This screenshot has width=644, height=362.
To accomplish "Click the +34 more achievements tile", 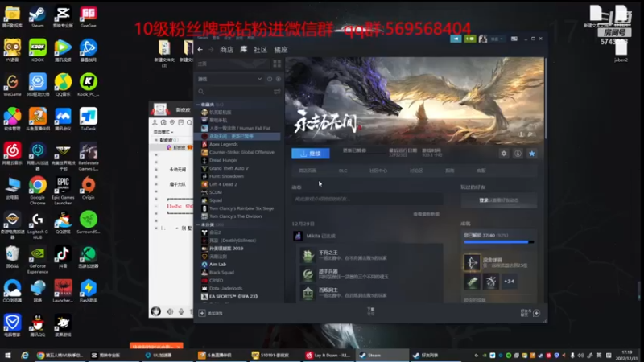I will tap(510, 282).
